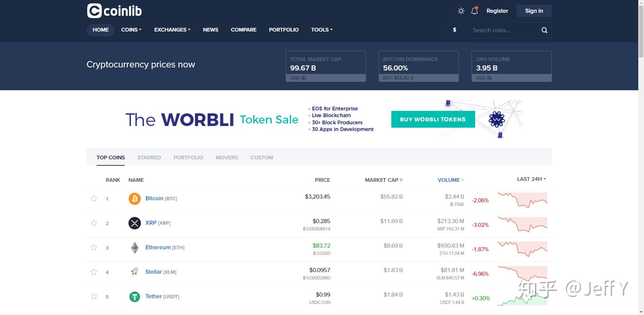Open Ethereum 24h sparkline chart
The width and height of the screenshot is (644, 315).
(x=522, y=249)
